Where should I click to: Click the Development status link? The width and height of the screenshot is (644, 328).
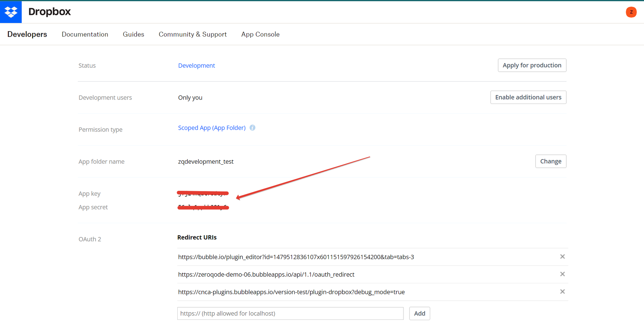(x=197, y=65)
